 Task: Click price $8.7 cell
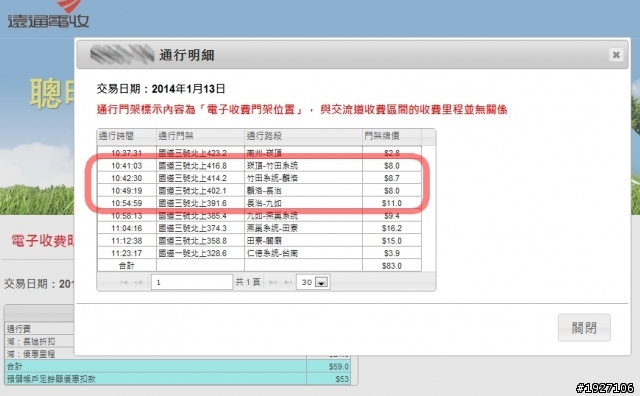[x=392, y=178]
